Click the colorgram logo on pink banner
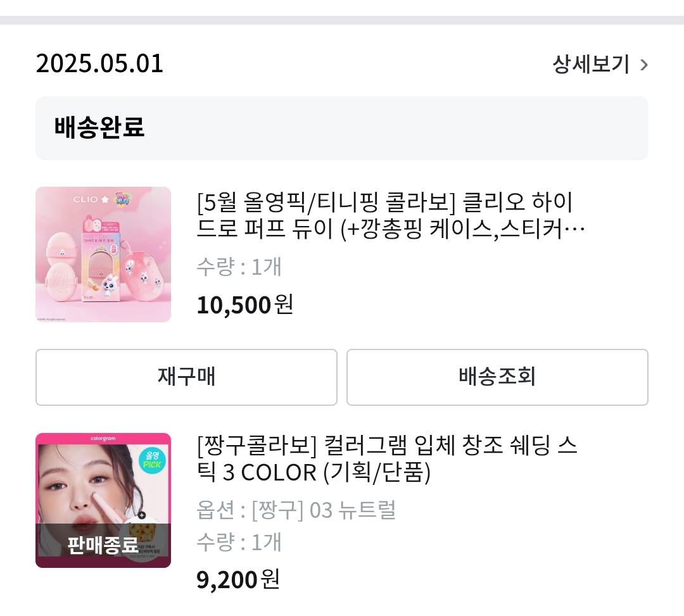The width and height of the screenshot is (684, 616). coord(103,438)
